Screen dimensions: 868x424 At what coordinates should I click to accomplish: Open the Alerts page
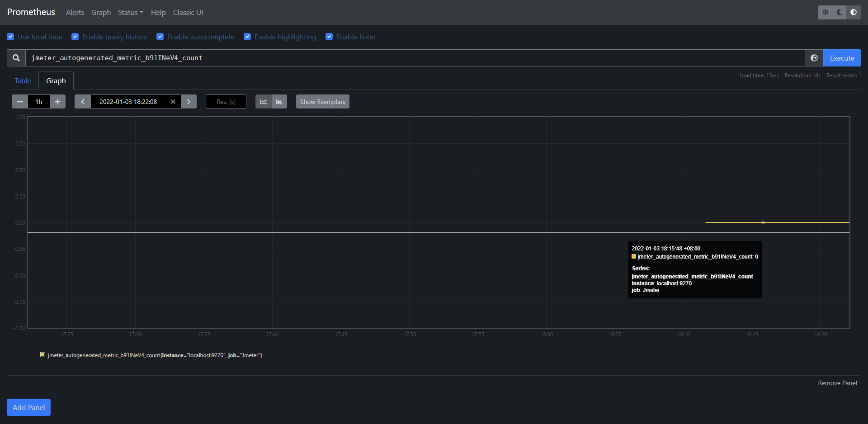[x=75, y=12]
